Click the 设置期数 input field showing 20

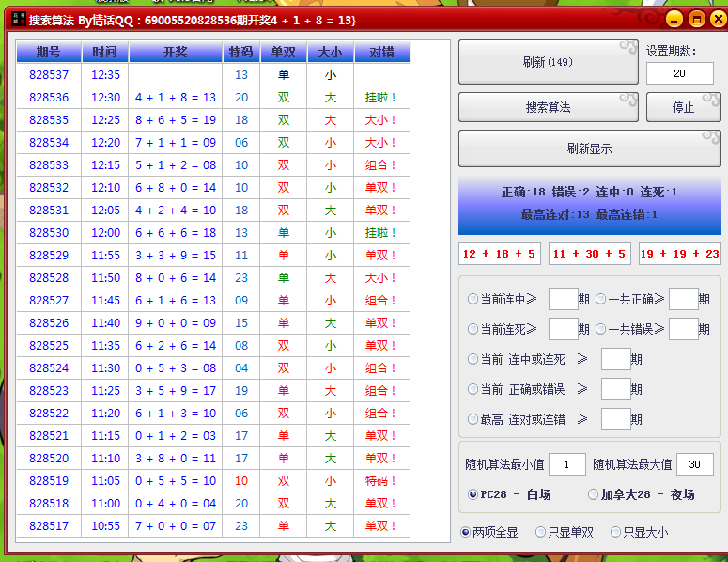[x=679, y=73]
